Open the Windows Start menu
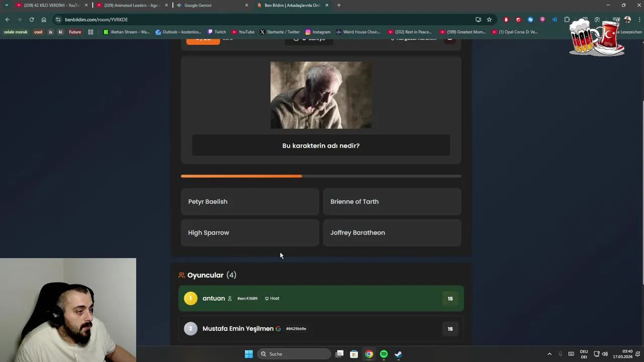The height and width of the screenshot is (362, 644). [249, 354]
